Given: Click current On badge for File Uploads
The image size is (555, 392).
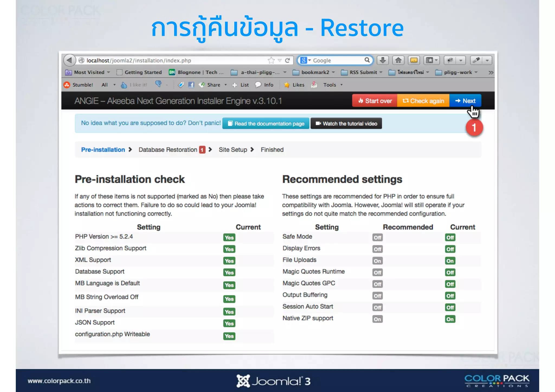Looking at the screenshot, I should click(450, 261).
